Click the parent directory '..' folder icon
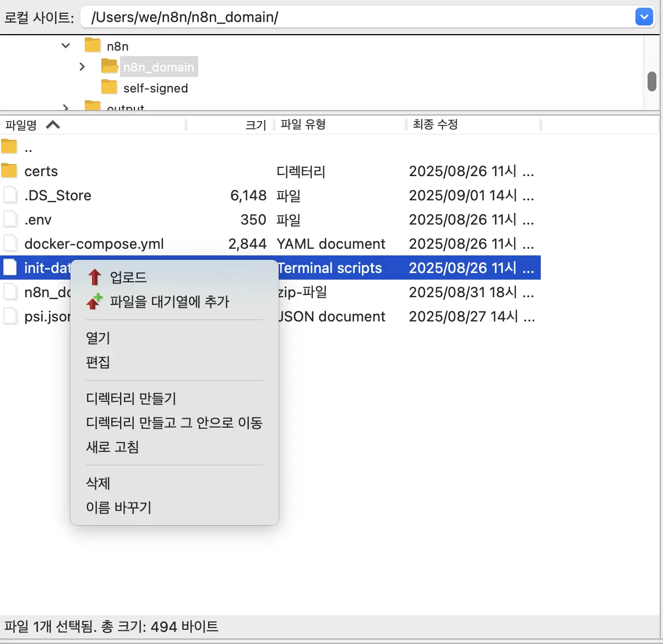This screenshot has height=644, width=663. [9, 146]
